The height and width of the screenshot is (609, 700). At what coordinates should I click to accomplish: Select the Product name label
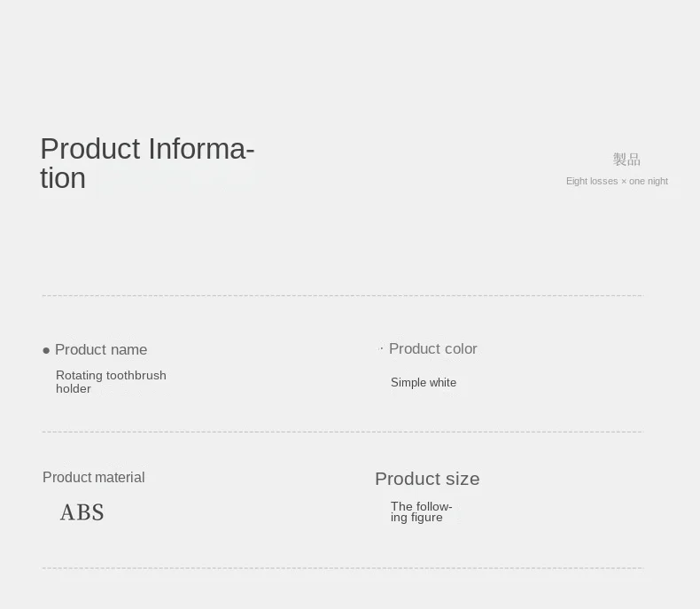(101, 349)
